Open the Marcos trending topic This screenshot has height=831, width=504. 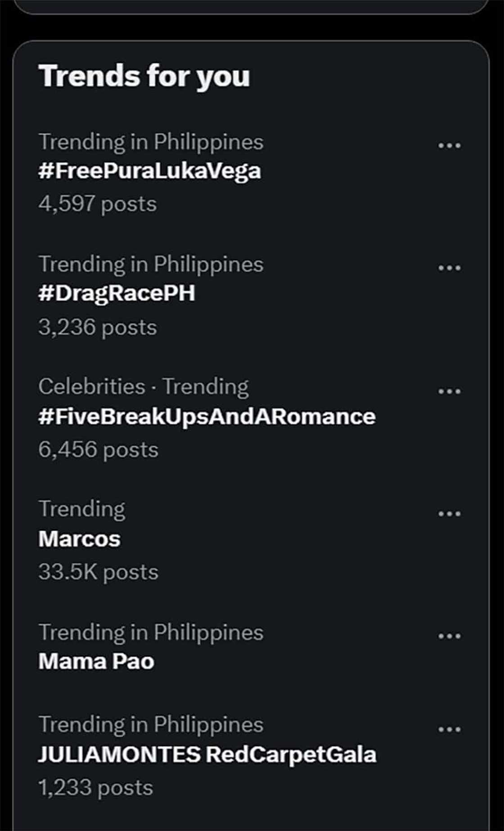79,539
